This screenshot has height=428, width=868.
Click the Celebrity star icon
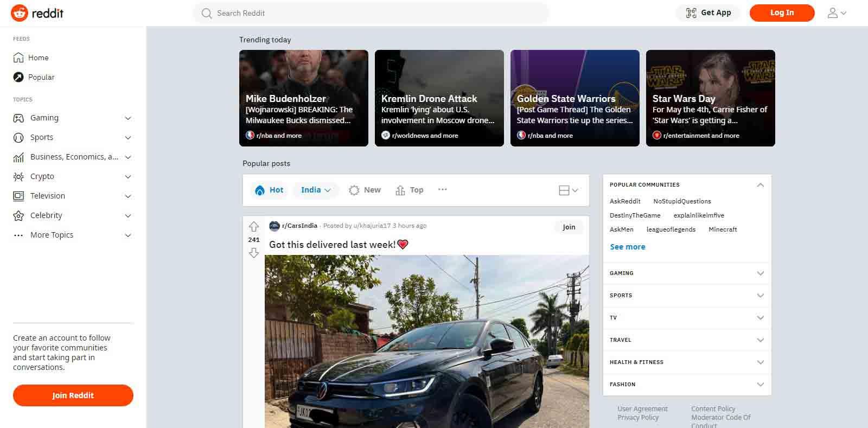tap(18, 215)
